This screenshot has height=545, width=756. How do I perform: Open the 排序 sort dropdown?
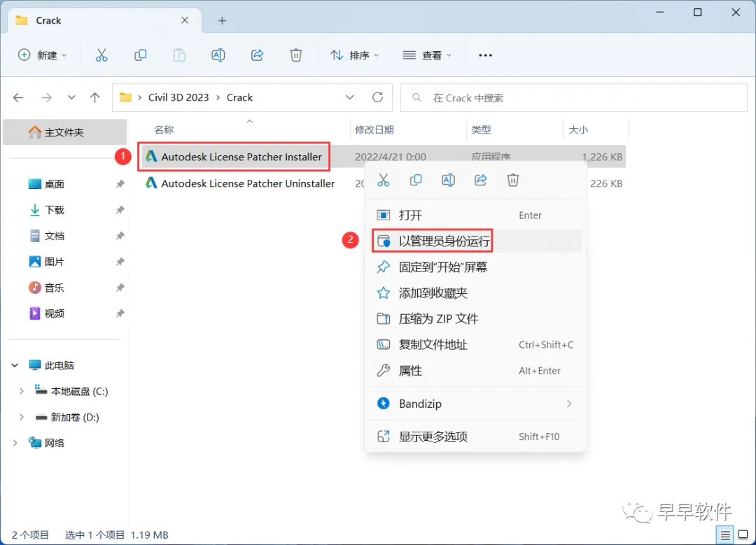355,55
